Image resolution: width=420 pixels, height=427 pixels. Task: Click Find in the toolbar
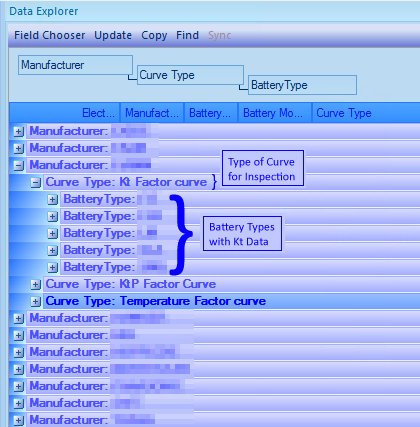187,35
